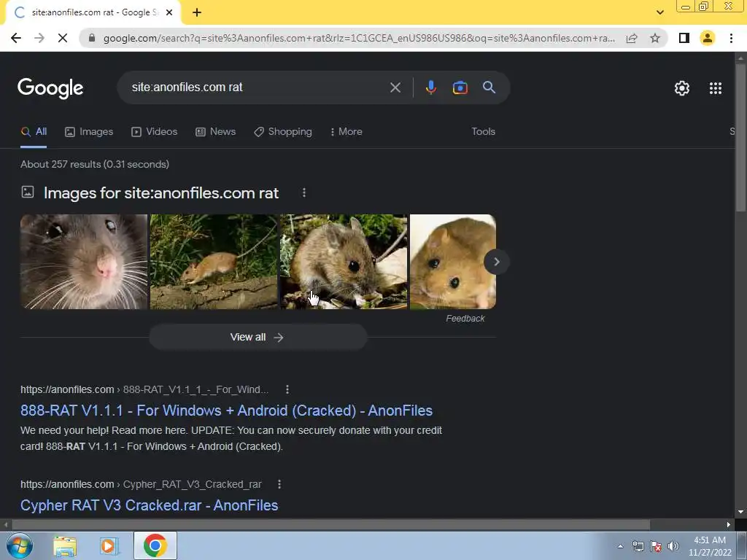This screenshot has width=747, height=560.
Task: Open tab search dropdown arrow
Action: click(659, 12)
